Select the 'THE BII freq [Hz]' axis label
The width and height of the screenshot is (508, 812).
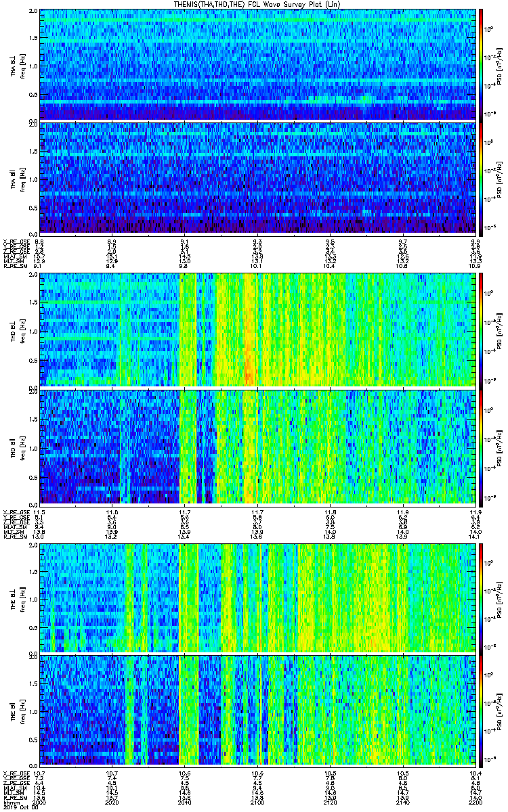coord(18,710)
